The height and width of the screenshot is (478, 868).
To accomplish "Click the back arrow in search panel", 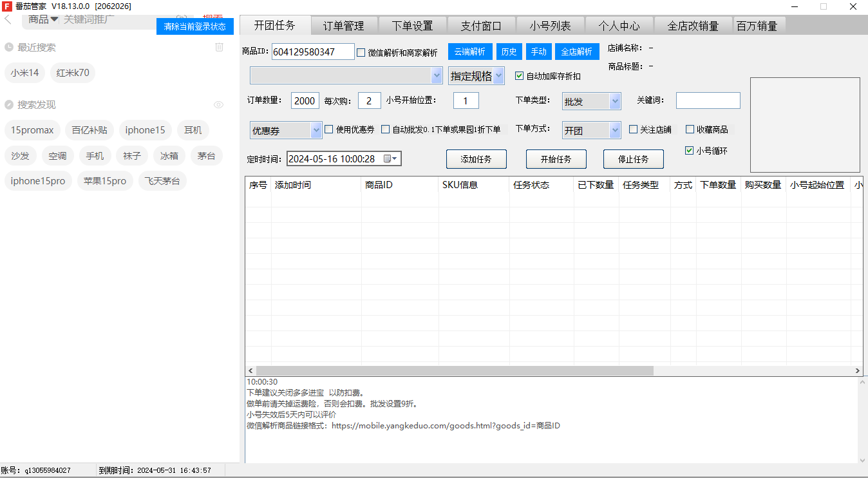I will [8, 19].
